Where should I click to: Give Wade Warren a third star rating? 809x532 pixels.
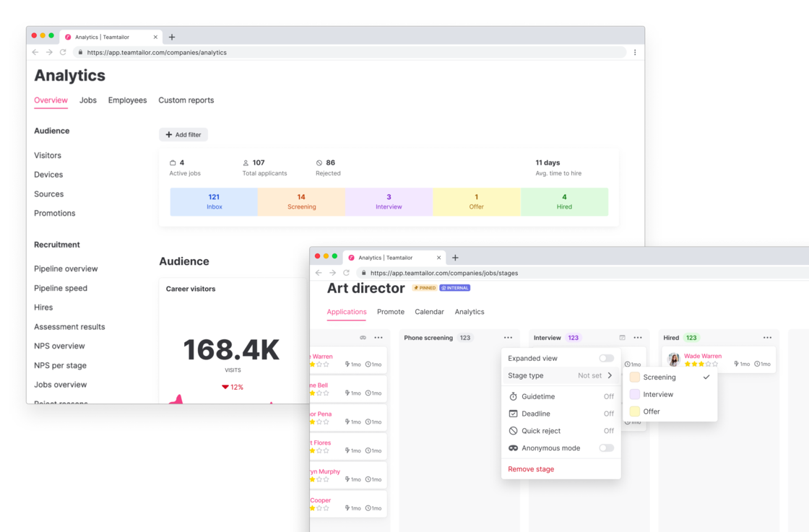pos(701,363)
